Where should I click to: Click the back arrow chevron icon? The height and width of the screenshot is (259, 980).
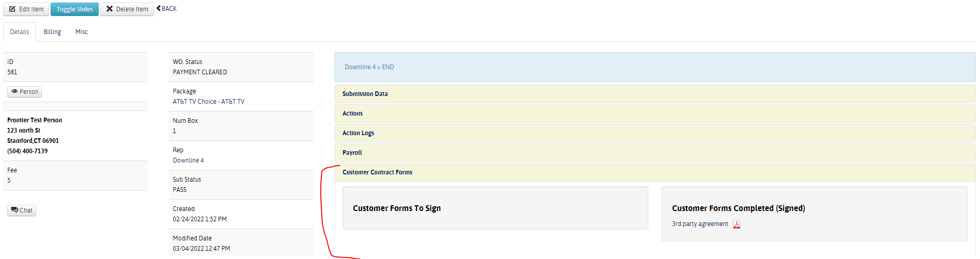pos(159,8)
